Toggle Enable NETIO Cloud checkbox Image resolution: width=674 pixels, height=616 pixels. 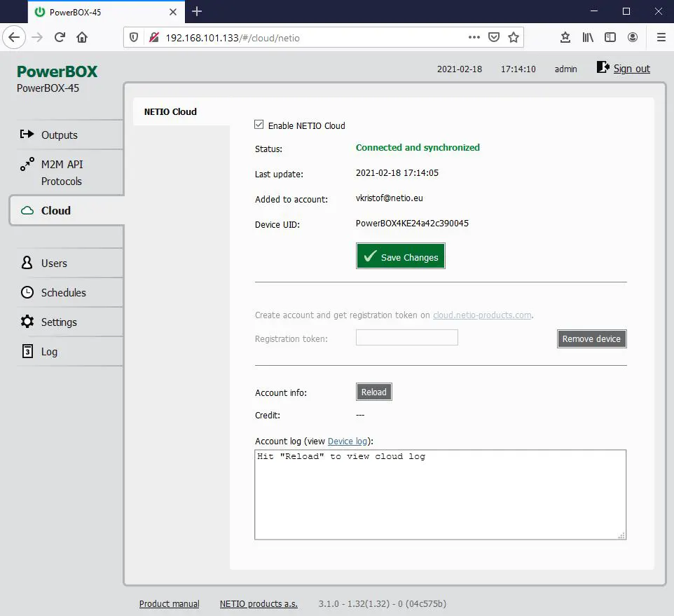point(259,125)
